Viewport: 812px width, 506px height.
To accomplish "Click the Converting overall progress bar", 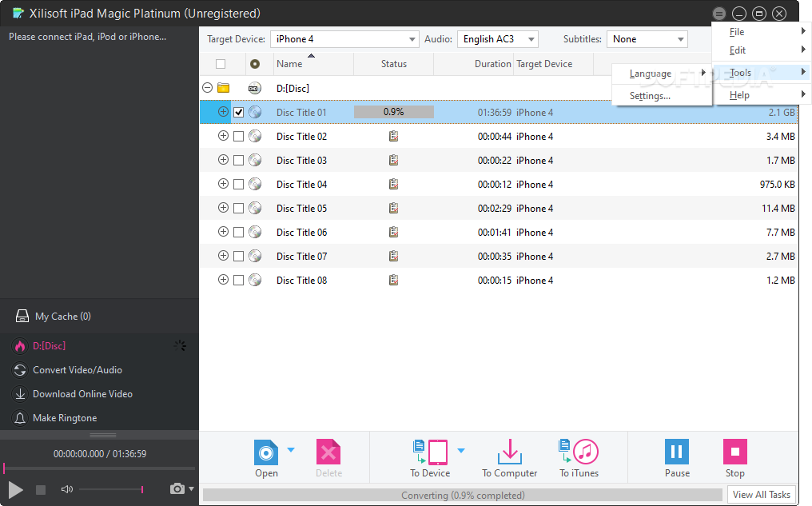I will click(x=463, y=495).
